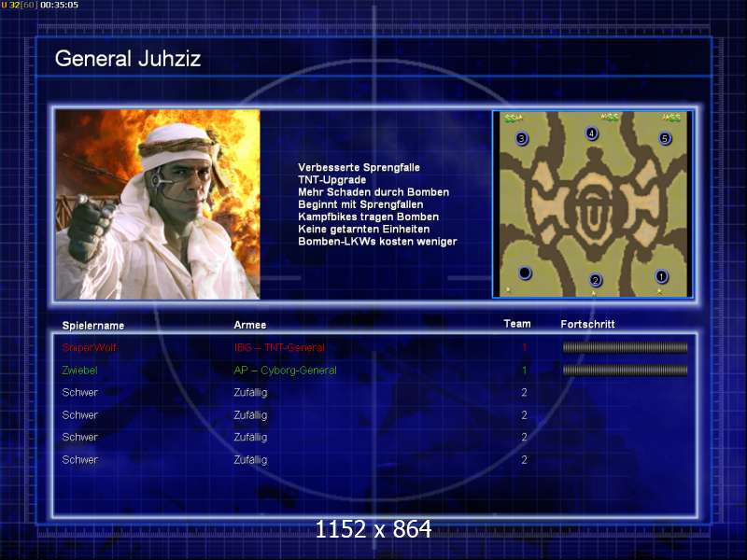The width and height of the screenshot is (747, 560).
Task: Click 'Bomben-LKWs kosten weniger' line
Action: point(377,242)
